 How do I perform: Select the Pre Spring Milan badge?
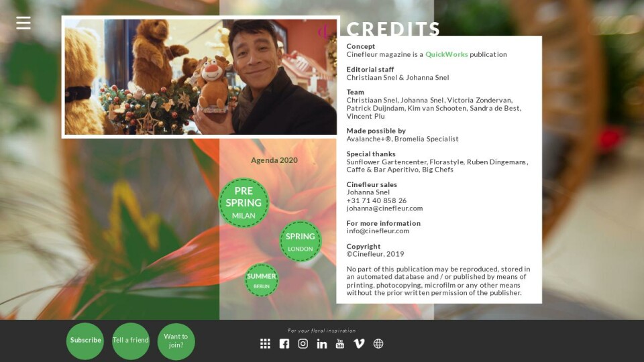[244, 202]
